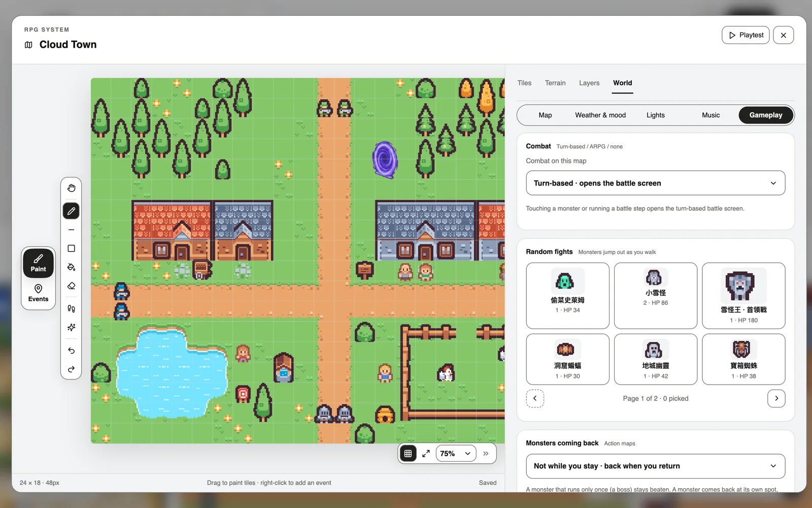Open the Terrain tab

(555, 83)
